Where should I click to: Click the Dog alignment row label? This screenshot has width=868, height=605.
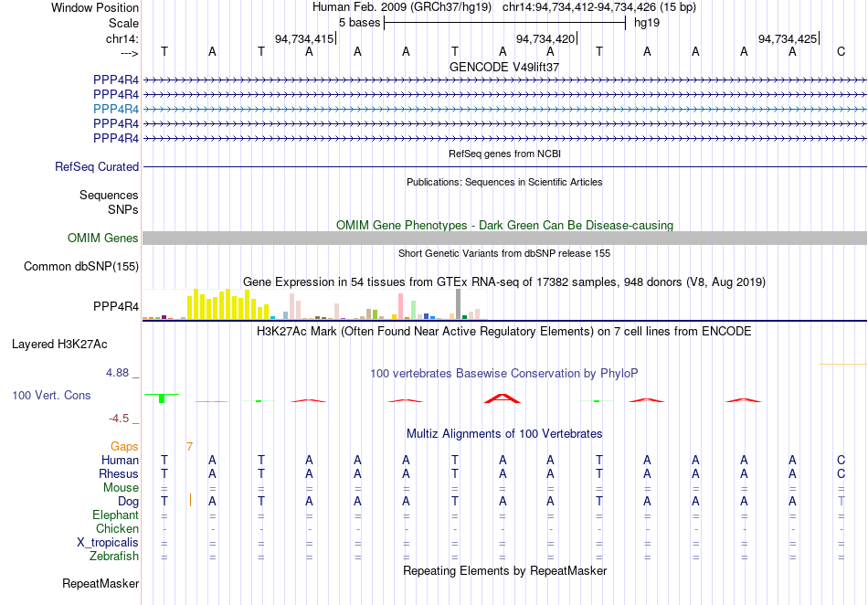click(x=128, y=502)
